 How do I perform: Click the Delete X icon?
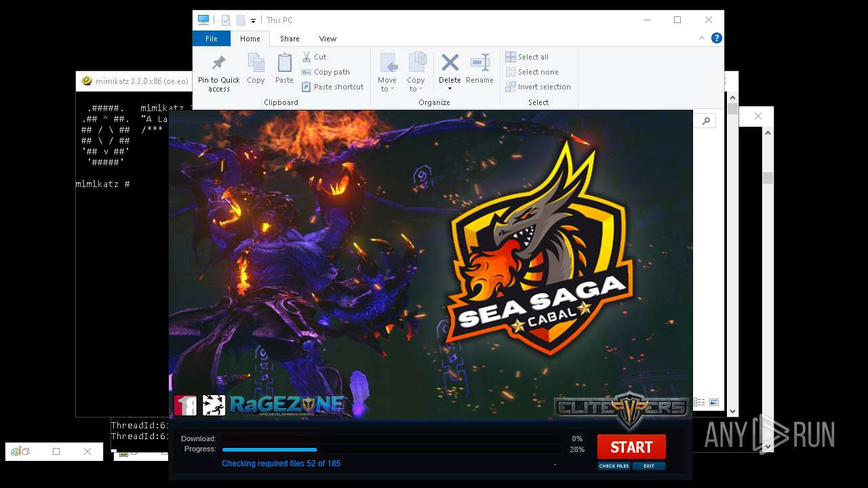point(450,63)
